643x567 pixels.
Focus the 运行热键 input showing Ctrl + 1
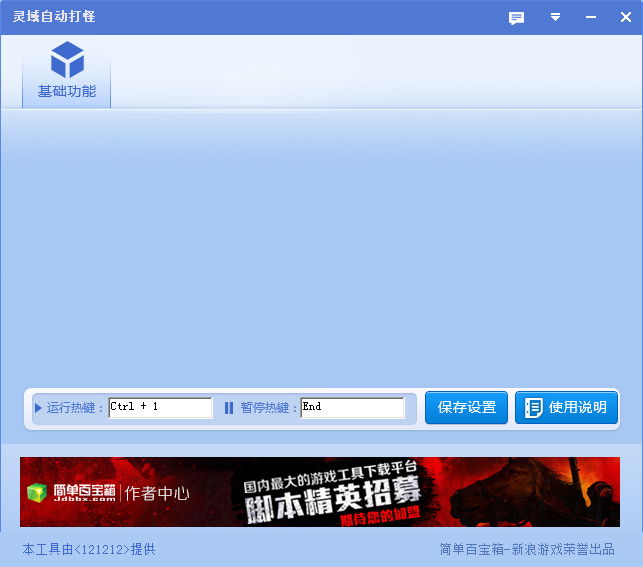[160, 408]
